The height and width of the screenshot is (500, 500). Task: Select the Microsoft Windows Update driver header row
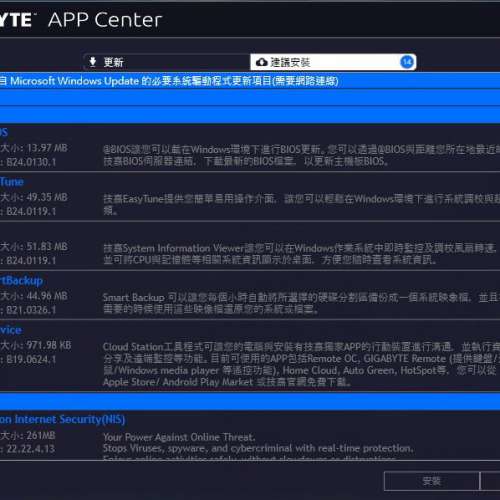coord(250,81)
